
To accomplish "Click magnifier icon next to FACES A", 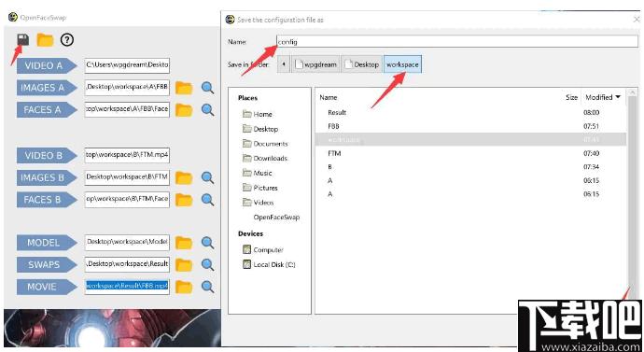I will pos(207,109).
